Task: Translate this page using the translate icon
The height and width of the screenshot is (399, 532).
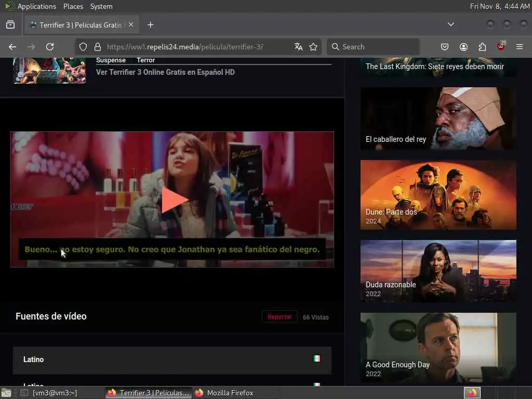Action: pyautogui.click(x=299, y=47)
